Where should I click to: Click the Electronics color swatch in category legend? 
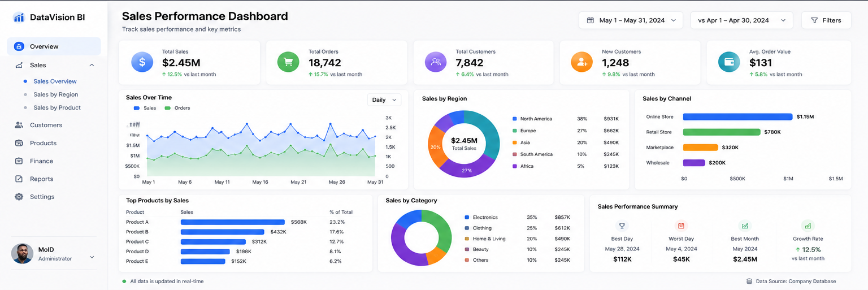[467, 217]
